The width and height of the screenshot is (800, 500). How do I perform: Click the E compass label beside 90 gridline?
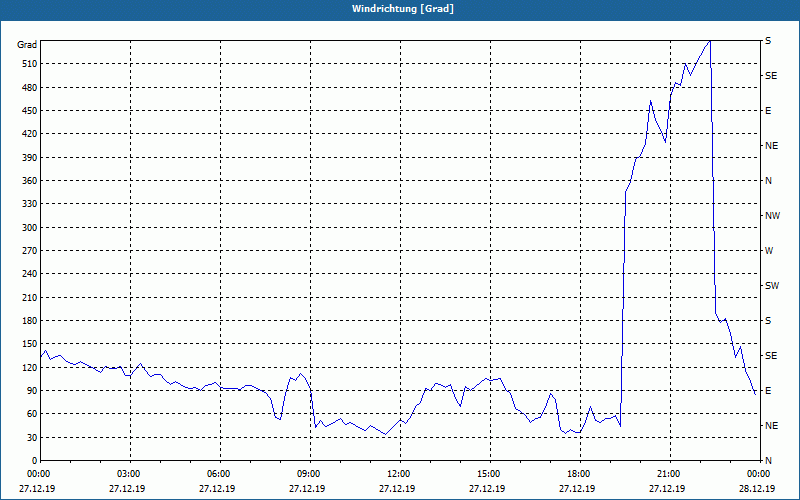pos(768,391)
